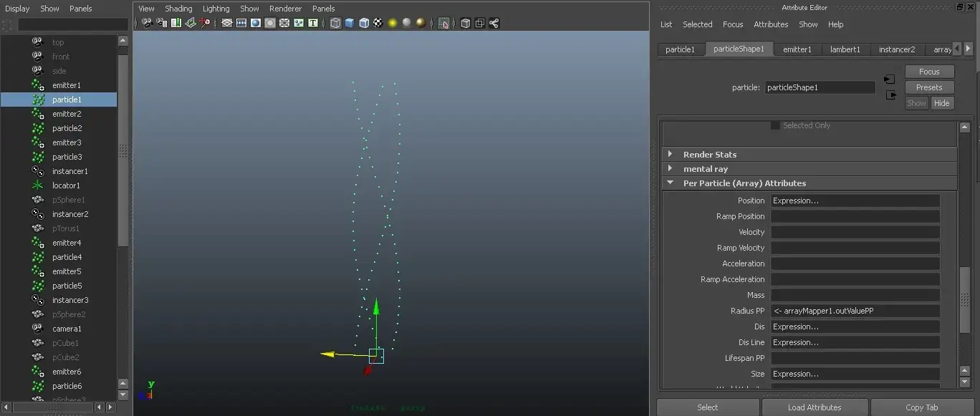This screenshot has width=980, height=416.
Task: Toggle the grid display icon
Action: (x=227, y=23)
